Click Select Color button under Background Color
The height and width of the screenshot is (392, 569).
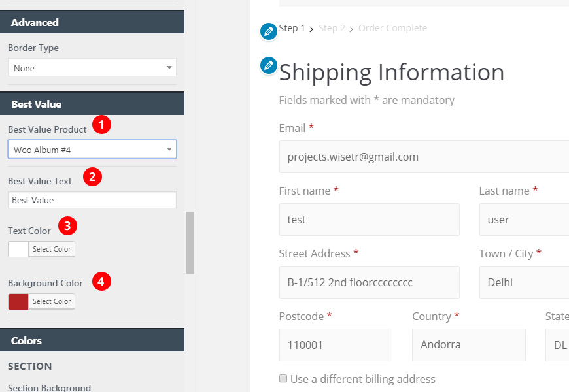pyautogui.click(x=52, y=301)
